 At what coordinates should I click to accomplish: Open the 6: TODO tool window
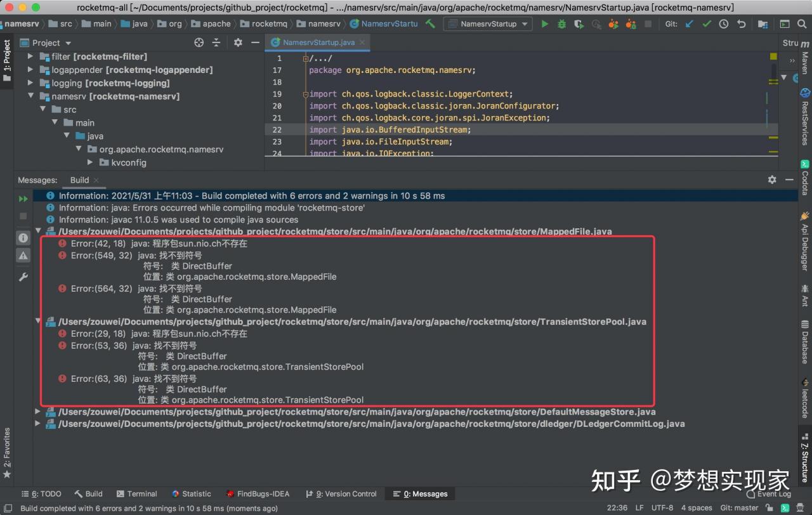point(41,493)
